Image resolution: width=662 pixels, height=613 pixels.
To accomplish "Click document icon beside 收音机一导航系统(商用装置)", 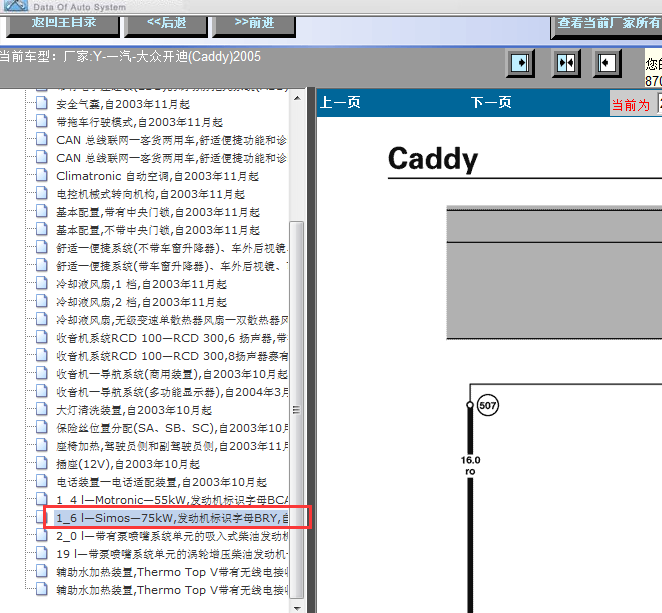I will pyautogui.click(x=41, y=374).
